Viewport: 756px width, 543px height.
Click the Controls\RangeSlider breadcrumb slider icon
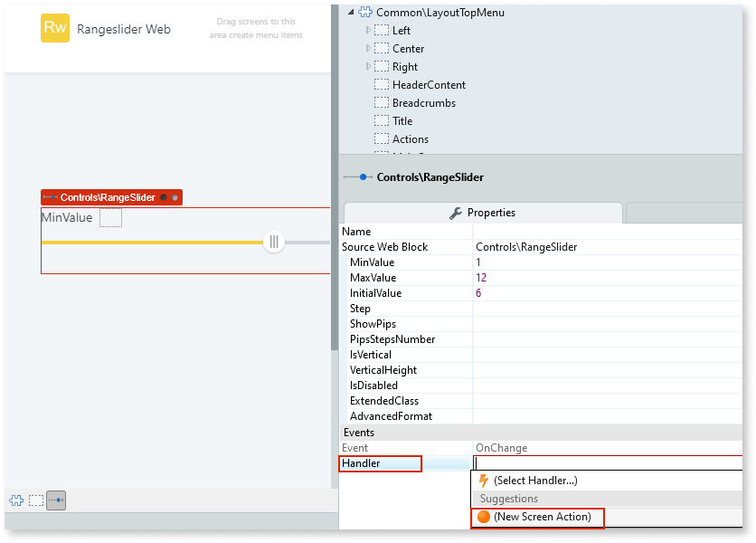(x=361, y=178)
